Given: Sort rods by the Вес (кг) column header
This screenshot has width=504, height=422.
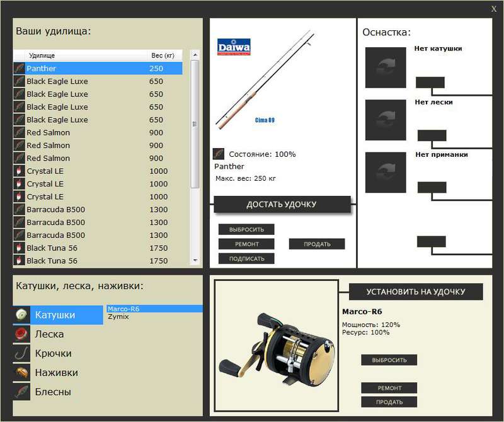Looking at the screenshot, I should coord(163,55).
